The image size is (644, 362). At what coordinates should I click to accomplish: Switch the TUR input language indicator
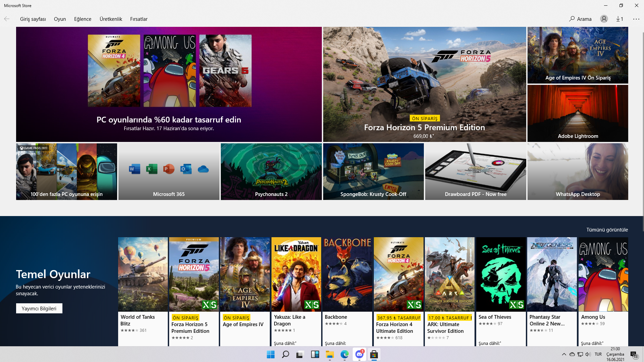[x=598, y=354]
